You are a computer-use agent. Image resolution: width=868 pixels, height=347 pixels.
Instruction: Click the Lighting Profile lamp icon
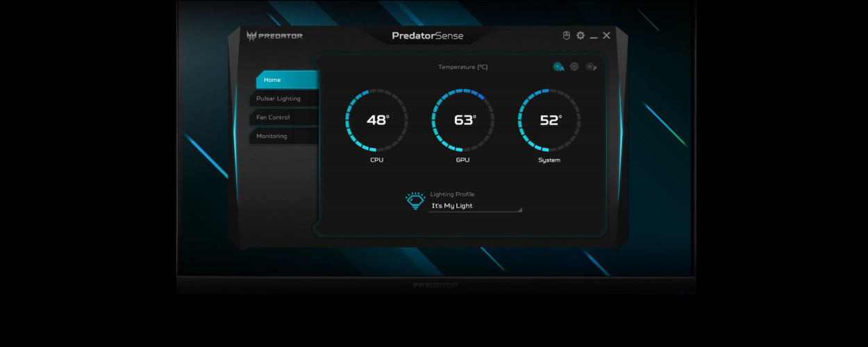pyautogui.click(x=415, y=201)
